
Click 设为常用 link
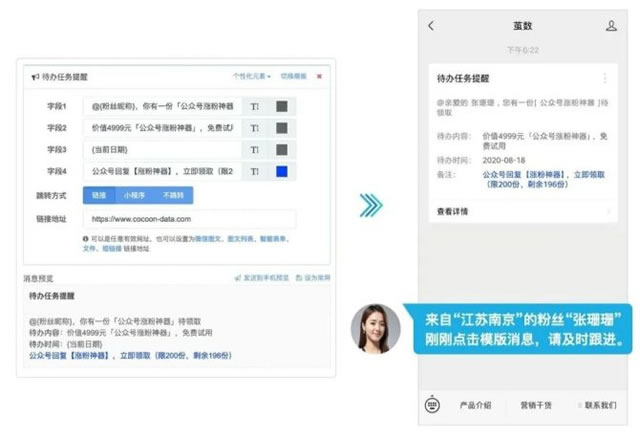317,278
